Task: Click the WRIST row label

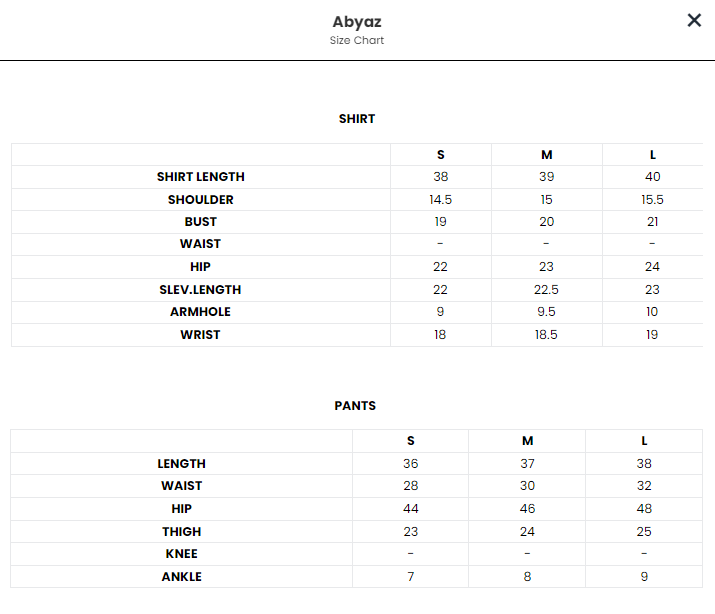Action: (x=200, y=335)
